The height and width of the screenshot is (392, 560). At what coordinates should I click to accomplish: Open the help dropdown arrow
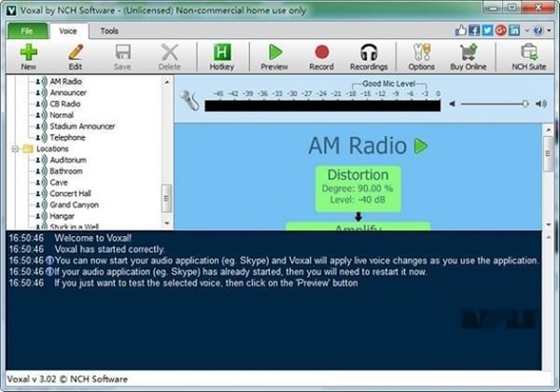[x=549, y=31]
